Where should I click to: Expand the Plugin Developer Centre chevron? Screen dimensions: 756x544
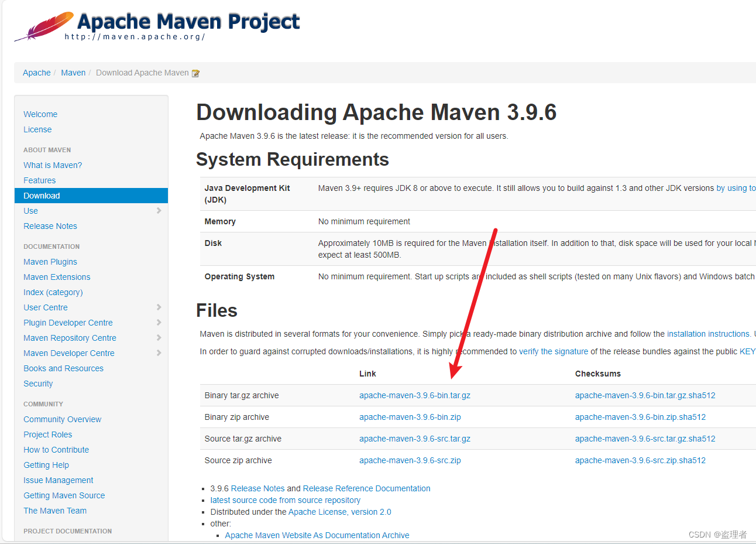pos(159,322)
